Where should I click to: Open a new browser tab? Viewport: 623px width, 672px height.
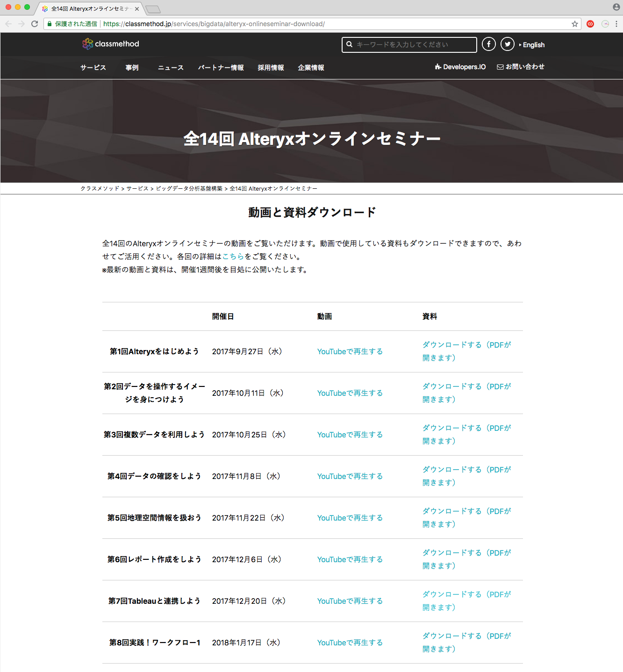153,9
